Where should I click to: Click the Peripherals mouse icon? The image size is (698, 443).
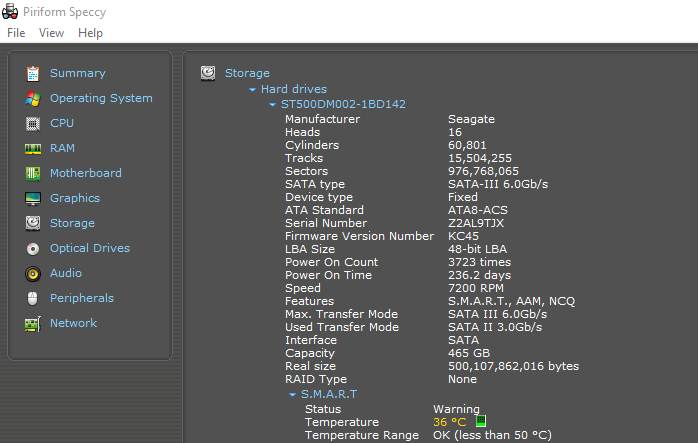[32, 298]
